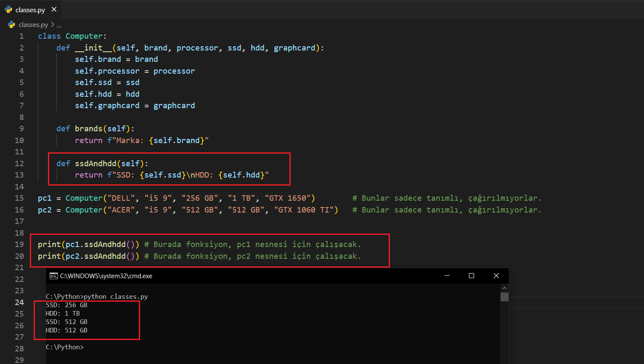
Task: Click the __init__ method name on line 2
Action: pyautogui.click(x=93, y=48)
